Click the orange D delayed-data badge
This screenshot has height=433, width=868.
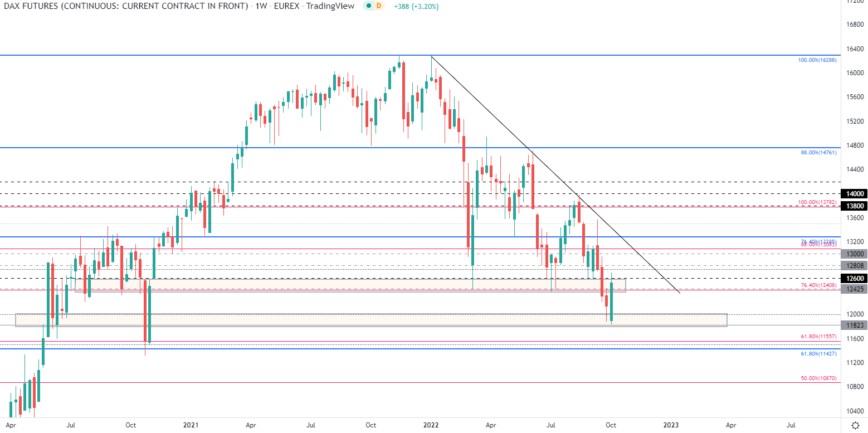point(379,6)
